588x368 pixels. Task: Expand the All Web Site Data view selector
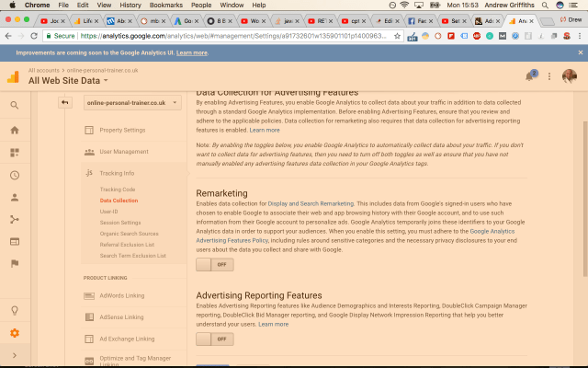point(69,81)
